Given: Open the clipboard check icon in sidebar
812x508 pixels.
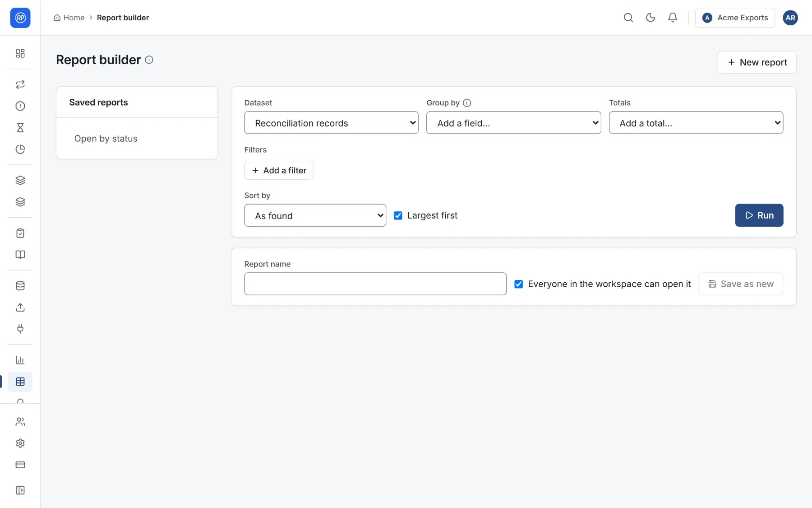Looking at the screenshot, I should [20, 233].
